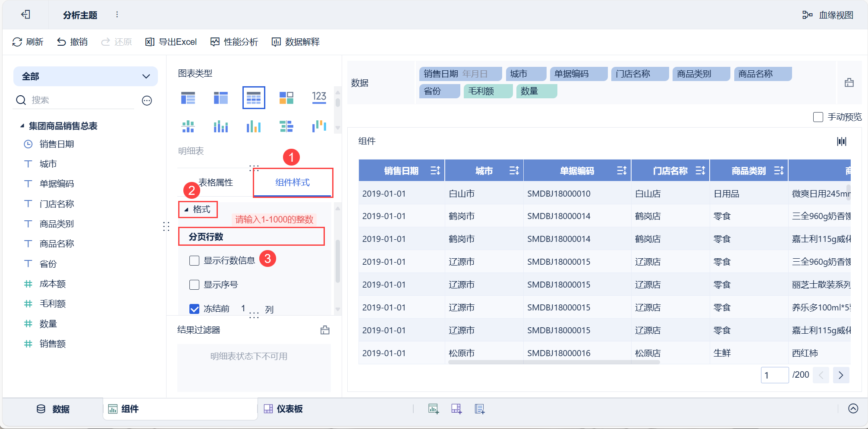Sort by the 城市 column header icon
The width and height of the screenshot is (868, 429).
pyautogui.click(x=514, y=171)
